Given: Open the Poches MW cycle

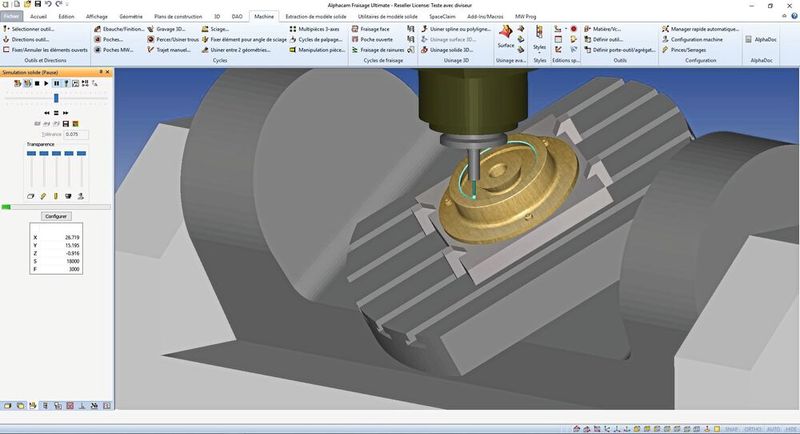Looking at the screenshot, I should (114, 50).
